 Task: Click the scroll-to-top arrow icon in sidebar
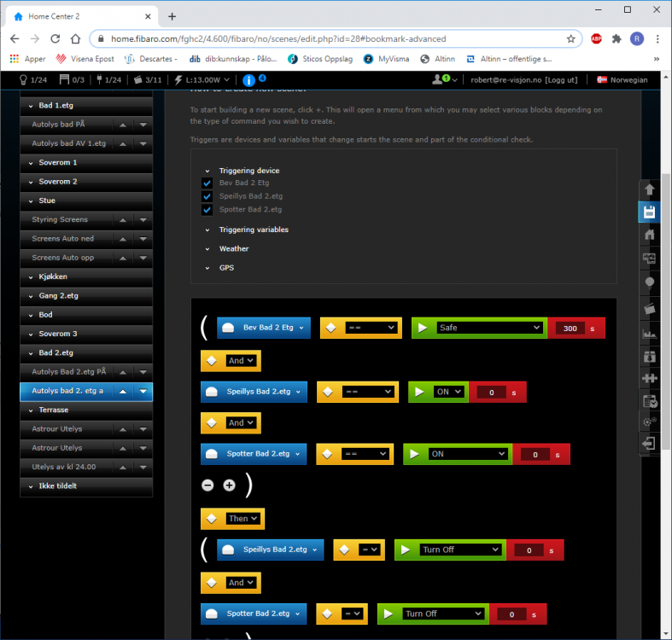[x=649, y=189]
